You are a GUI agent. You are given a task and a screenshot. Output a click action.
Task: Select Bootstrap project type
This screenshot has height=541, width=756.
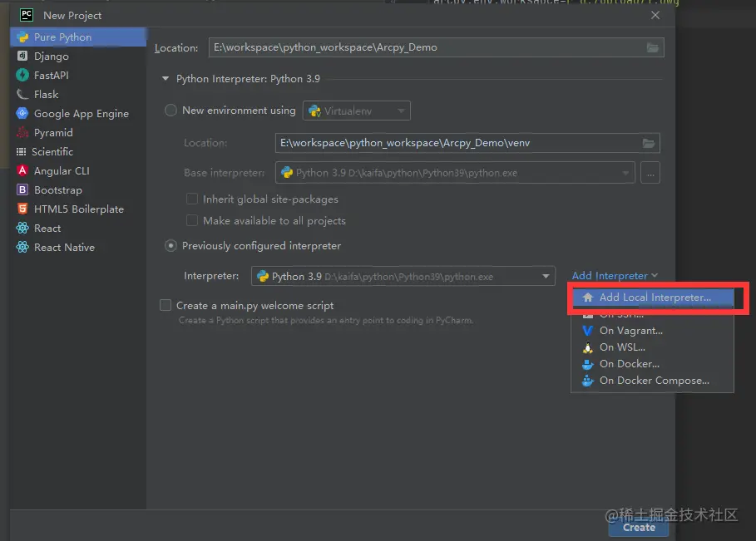click(x=78, y=189)
